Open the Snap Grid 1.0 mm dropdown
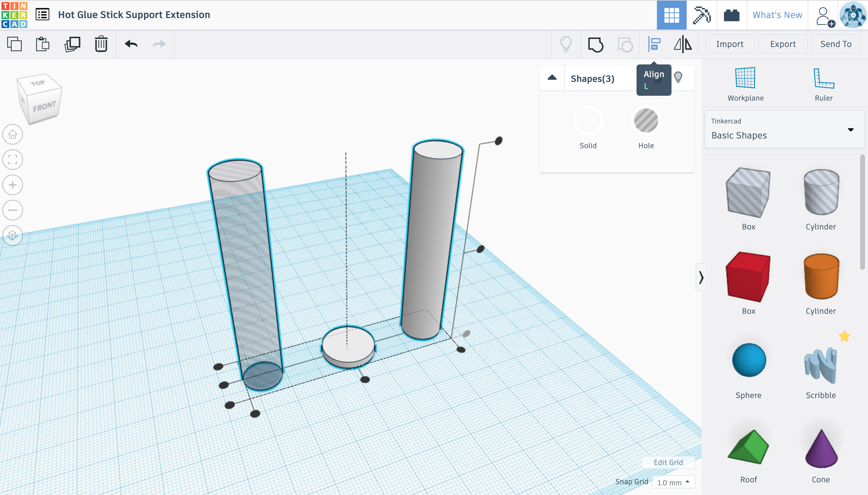 click(673, 482)
